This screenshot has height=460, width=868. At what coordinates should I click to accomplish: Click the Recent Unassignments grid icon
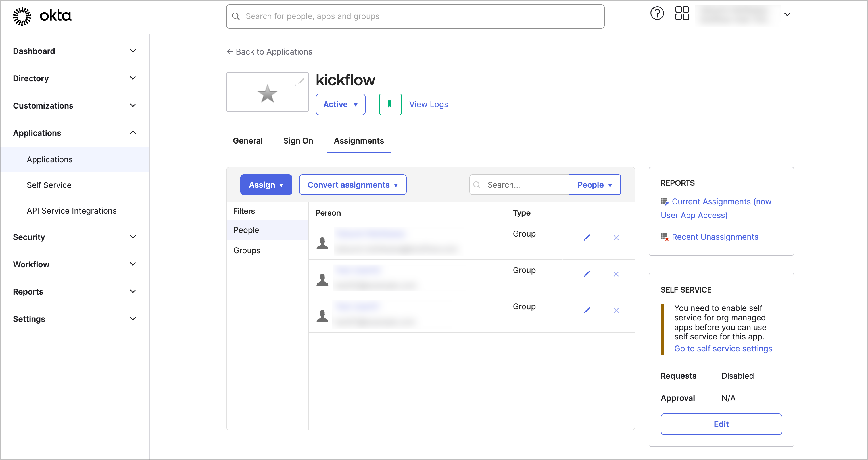pos(664,237)
